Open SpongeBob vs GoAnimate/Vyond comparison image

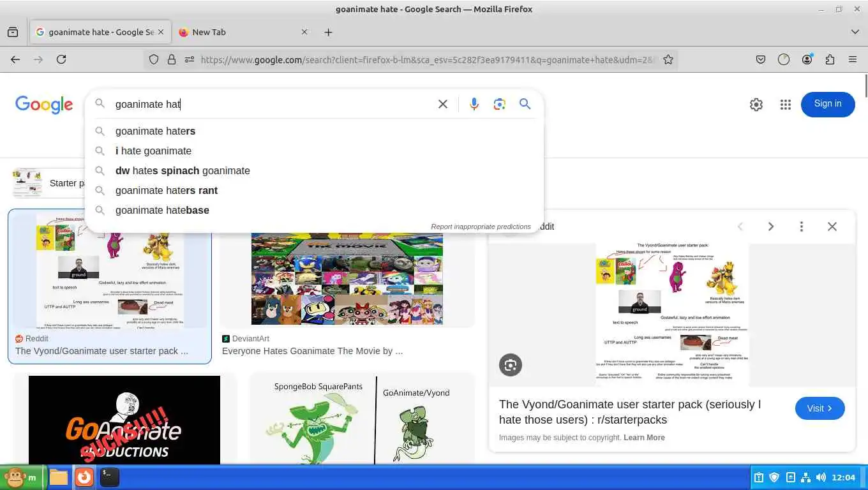pos(362,419)
